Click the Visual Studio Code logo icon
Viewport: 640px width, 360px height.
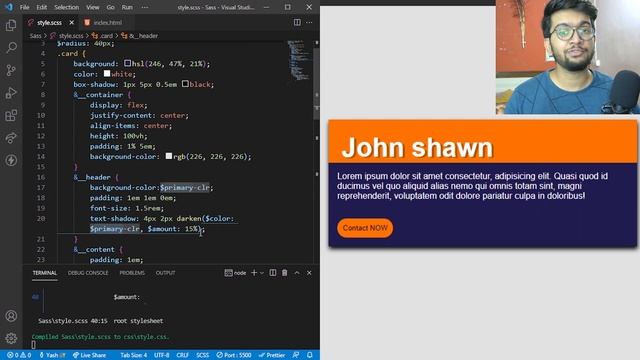point(9,7)
